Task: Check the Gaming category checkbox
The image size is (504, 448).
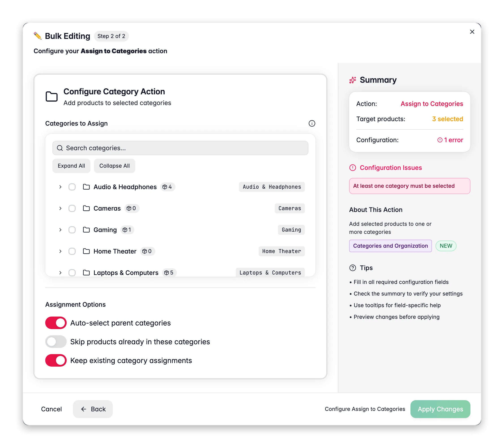Action: 72,230
